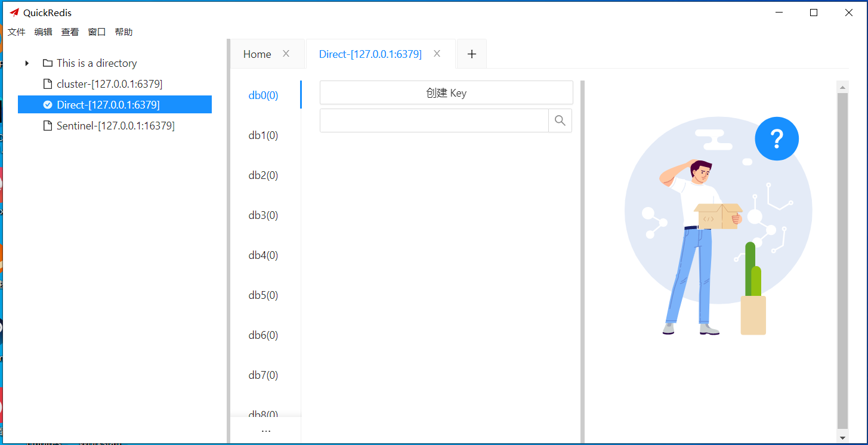Select Sentinel-[127.0.0.1:16379] connection

click(x=116, y=126)
